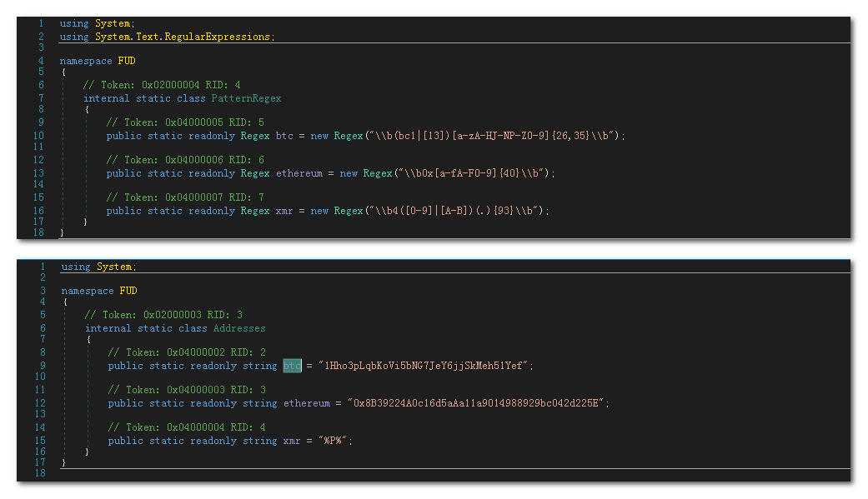This screenshot has height=499, width=868.
Task: Click the 1Hho3pLqbKoVi5bNG7 Bitcoin address string
Action: click(x=425, y=366)
